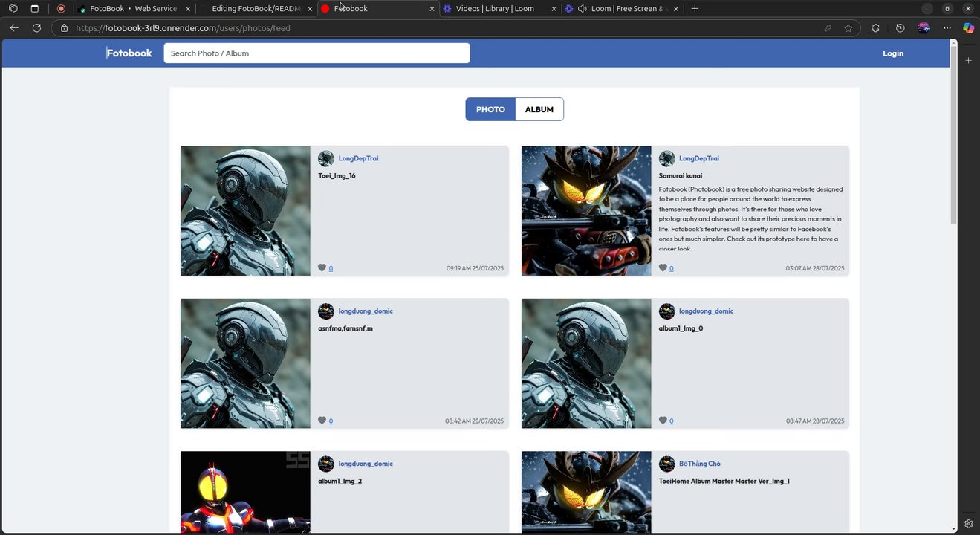
Task: Open LongDepTrai avatar on Samurai kunai card
Action: (667, 158)
